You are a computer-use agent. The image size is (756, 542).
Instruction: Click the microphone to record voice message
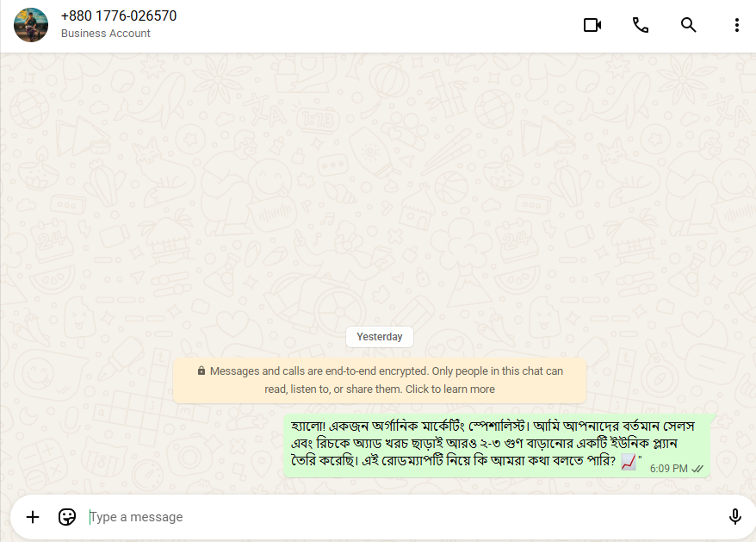click(734, 516)
